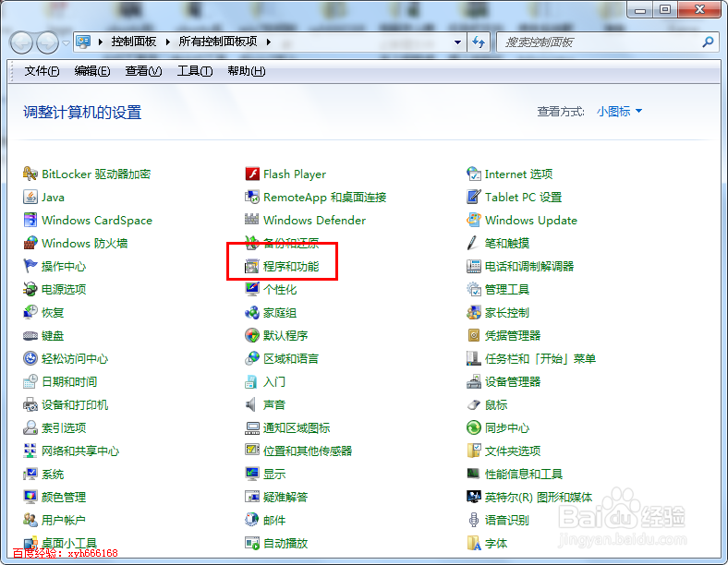This screenshot has width=728, height=565.
Task: Click the Tablet PC 设置 icon
Action: [x=474, y=198]
